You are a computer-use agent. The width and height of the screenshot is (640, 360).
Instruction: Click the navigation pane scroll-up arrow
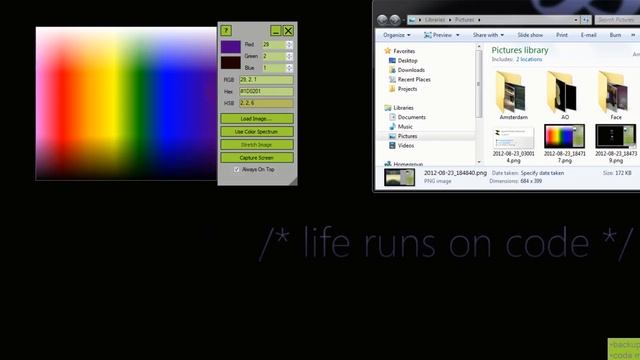(x=479, y=47)
